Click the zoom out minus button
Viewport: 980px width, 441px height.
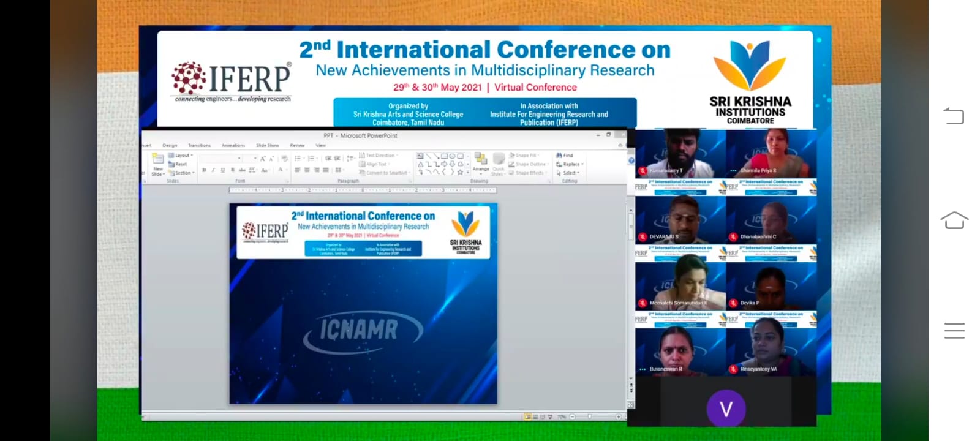click(x=572, y=417)
